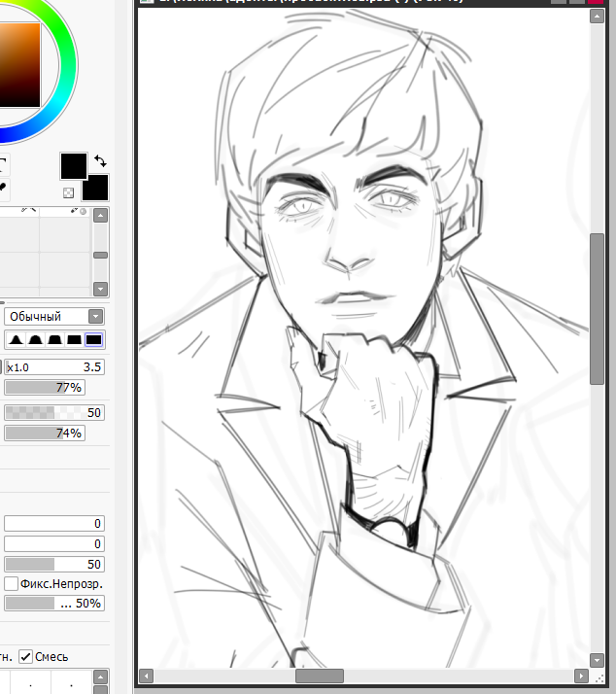The image size is (616, 694).
Task: Choose the third trapezoid brush edge shape
Action: pyautogui.click(x=54, y=340)
